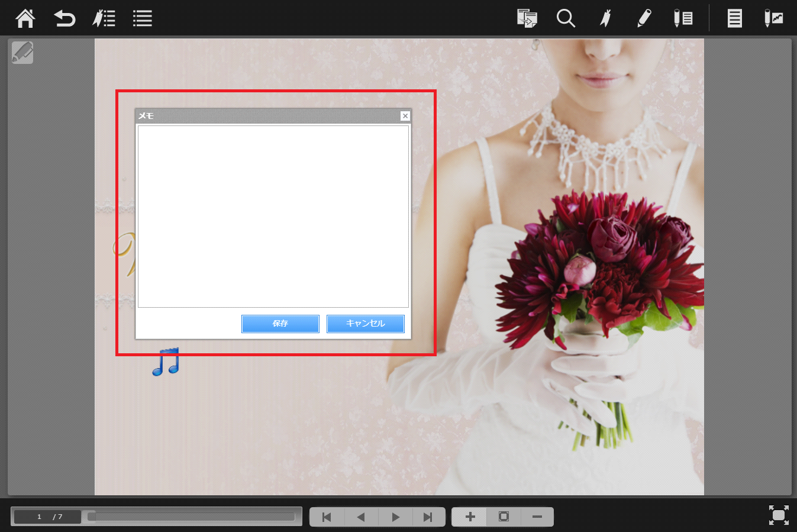Open the table of contents list
Image resolution: width=797 pixels, height=532 pixels.
(x=143, y=18)
